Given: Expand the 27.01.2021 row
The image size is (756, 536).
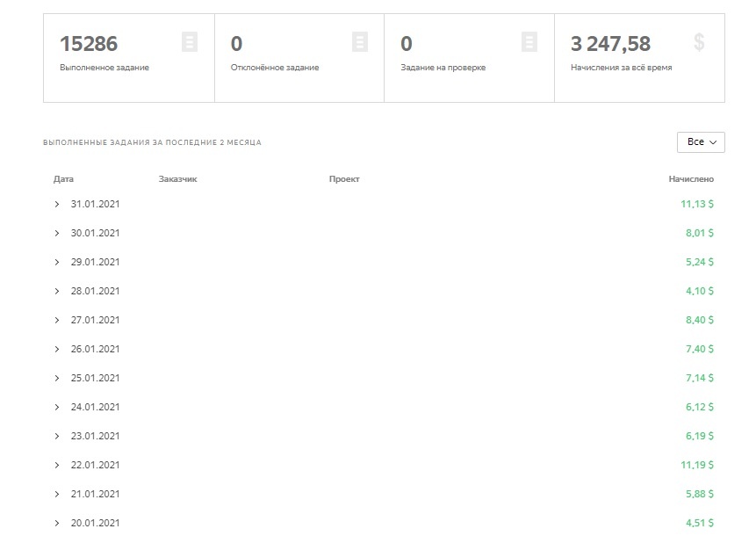Looking at the screenshot, I should tap(57, 320).
